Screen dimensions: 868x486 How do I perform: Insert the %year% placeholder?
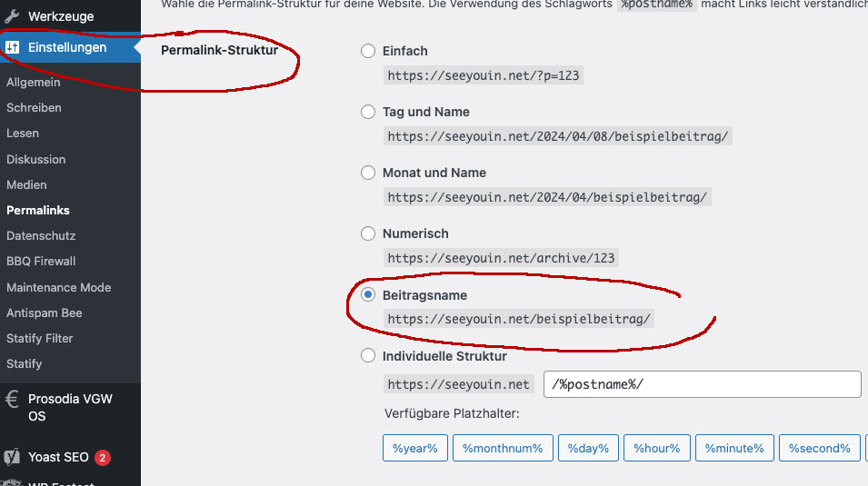pyautogui.click(x=415, y=448)
